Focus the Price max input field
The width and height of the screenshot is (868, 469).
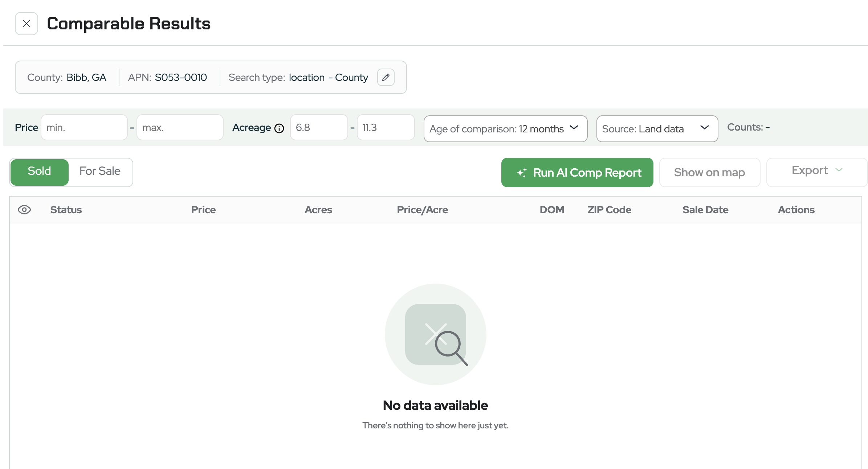coord(180,128)
